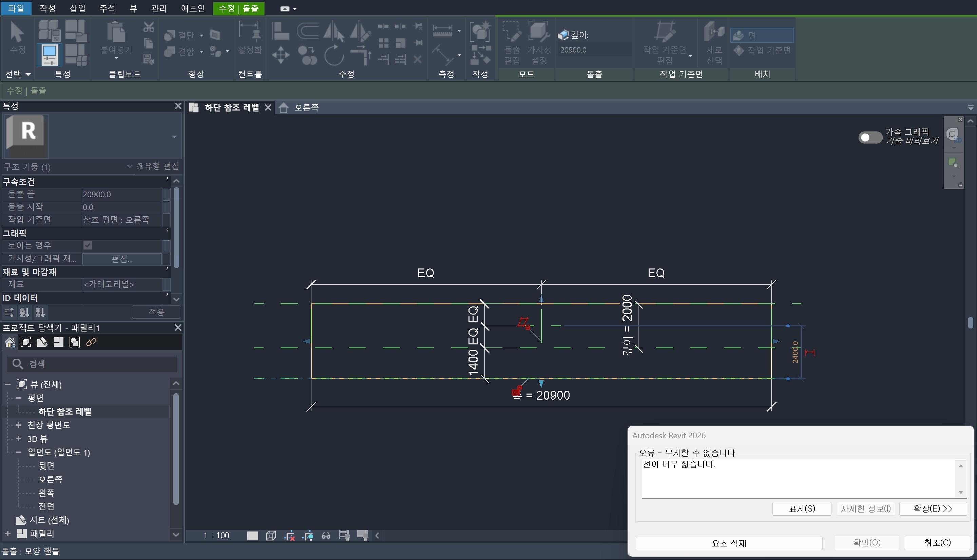Click the Properties palette icon in ribbon
Image resolution: width=977 pixels, height=560 pixels.
pyautogui.click(x=49, y=55)
